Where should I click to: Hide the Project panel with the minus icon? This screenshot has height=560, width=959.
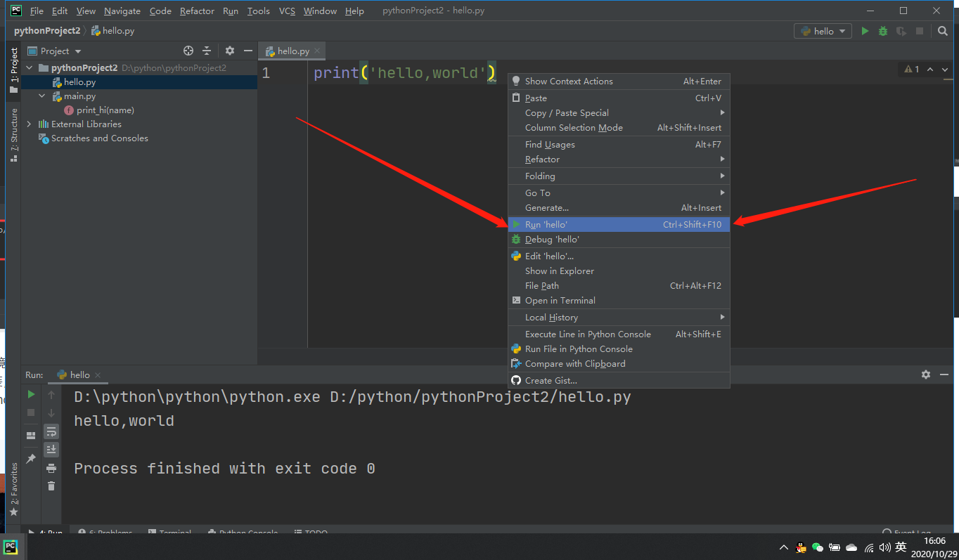(x=247, y=51)
